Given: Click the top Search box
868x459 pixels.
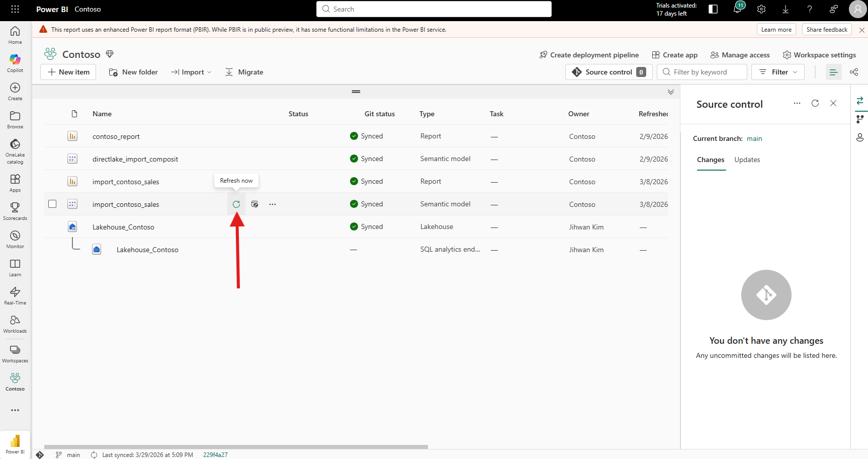Looking at the screenshot, I should coord(434,9).
